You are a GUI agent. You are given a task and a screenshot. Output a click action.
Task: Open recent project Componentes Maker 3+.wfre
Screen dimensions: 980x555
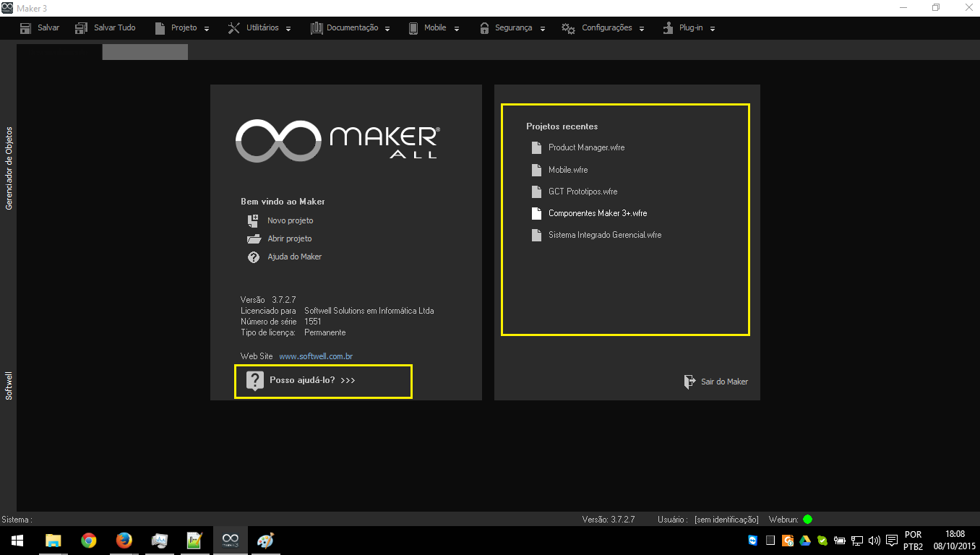598,214
